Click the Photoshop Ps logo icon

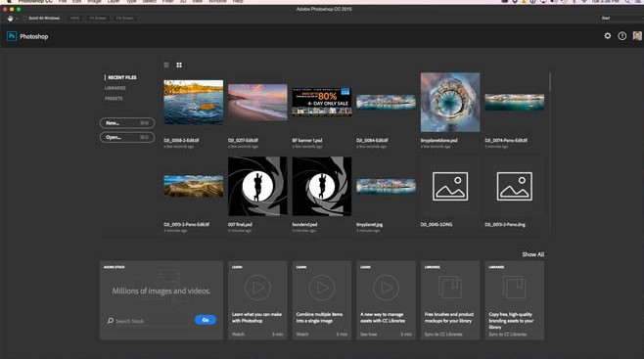[x=12, y=36]
